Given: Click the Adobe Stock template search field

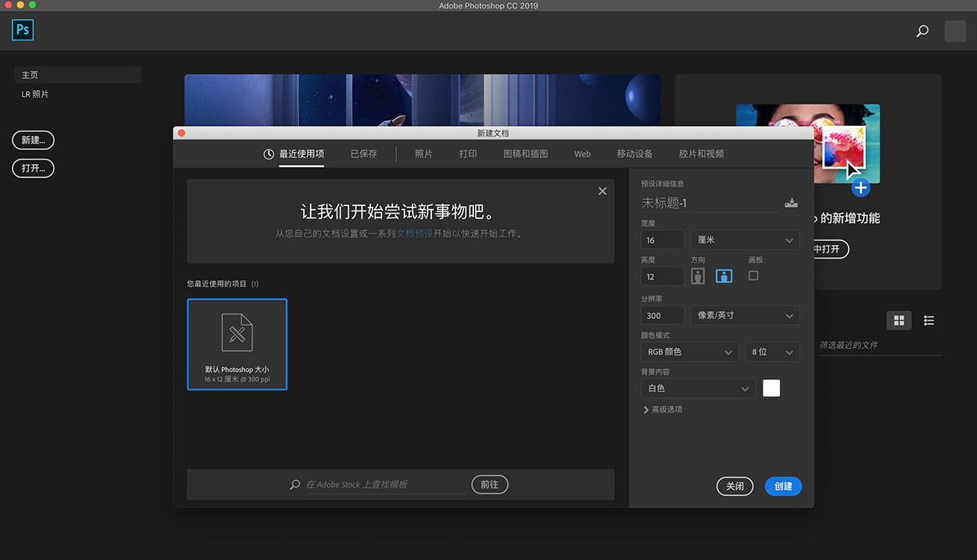Looking at the screenshot, I should pos(386,484).
